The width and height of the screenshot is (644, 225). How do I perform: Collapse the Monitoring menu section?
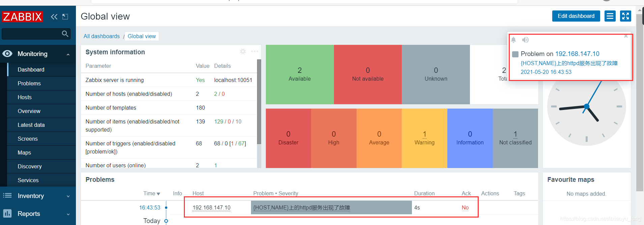point(68,54)
